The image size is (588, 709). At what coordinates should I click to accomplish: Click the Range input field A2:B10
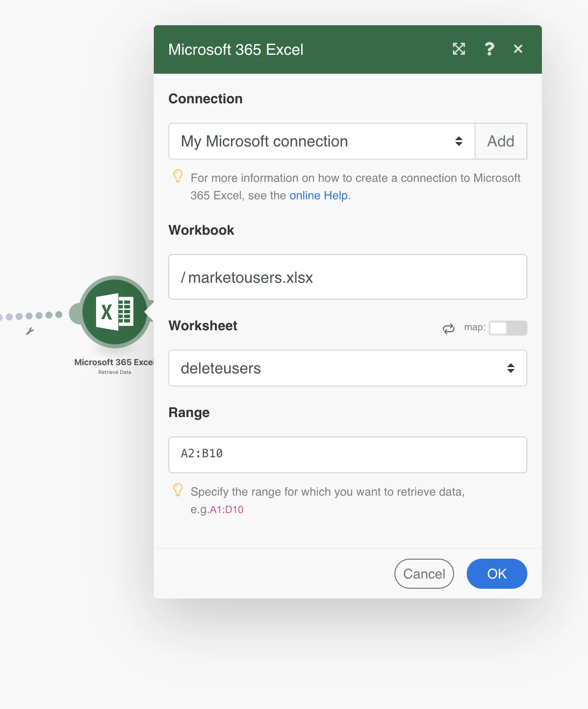coord(348,455)
